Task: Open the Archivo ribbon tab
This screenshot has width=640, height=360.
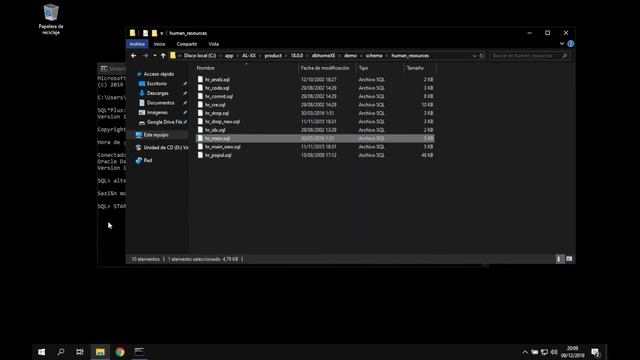Action: (x=137, y=44)
